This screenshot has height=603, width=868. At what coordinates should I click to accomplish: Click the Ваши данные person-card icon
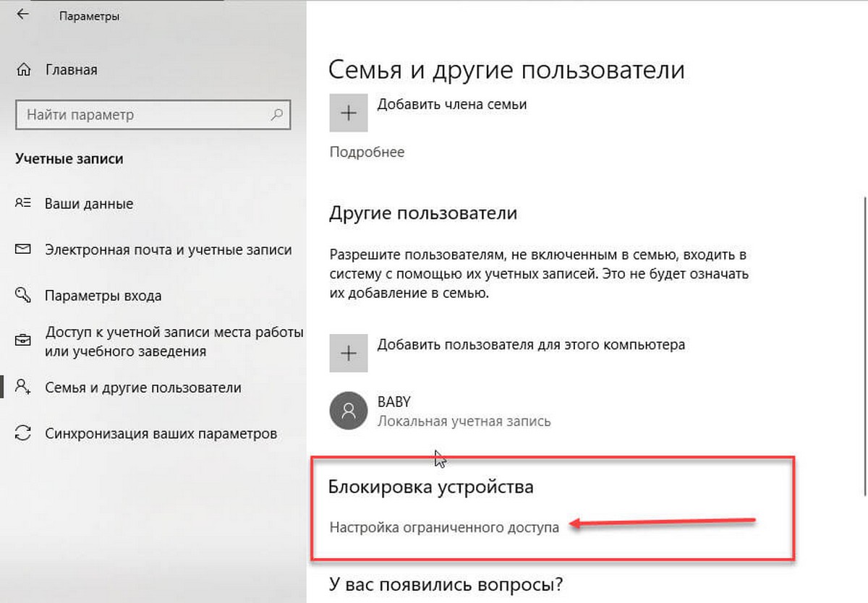coord(23,203)
